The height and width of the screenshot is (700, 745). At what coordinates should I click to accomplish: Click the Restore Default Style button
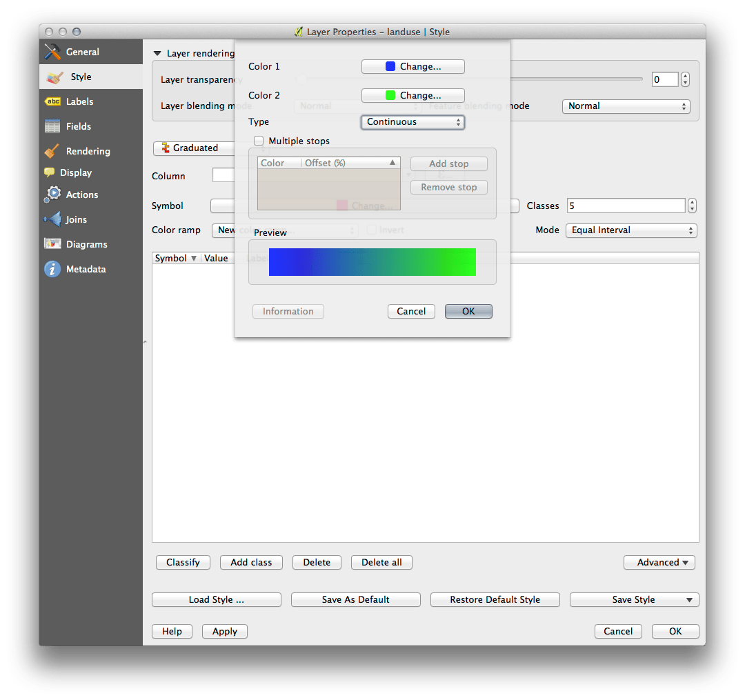tap(495, 599)
